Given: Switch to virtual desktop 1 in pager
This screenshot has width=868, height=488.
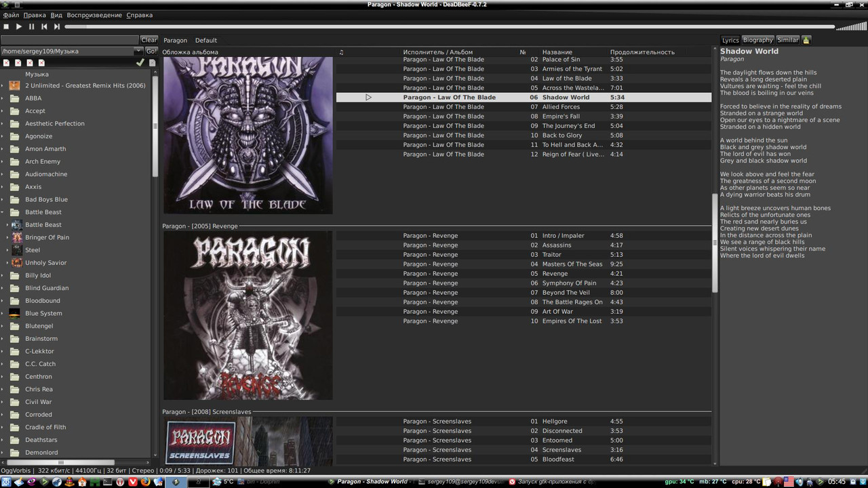Looking at the screenshot, I should (176, 482).
